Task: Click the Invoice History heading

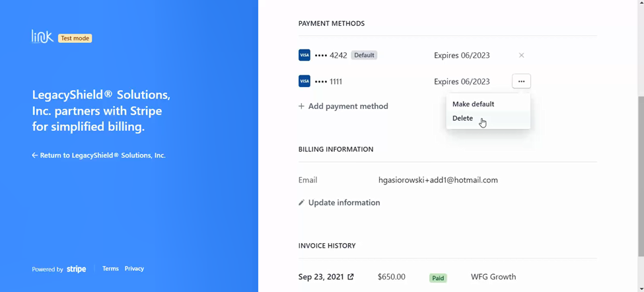Action: (x=327, y=246)
